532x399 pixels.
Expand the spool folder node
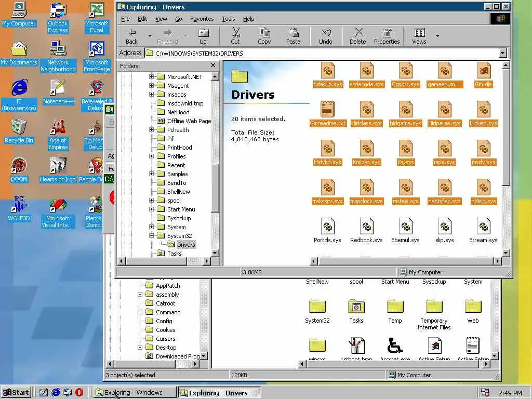point(151,200)
